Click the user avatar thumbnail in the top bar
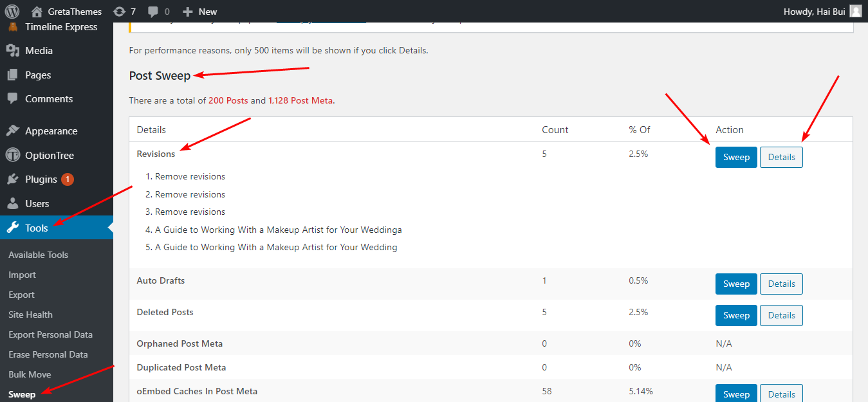Viewport: 868px width, 402px height. click(855, 11)
